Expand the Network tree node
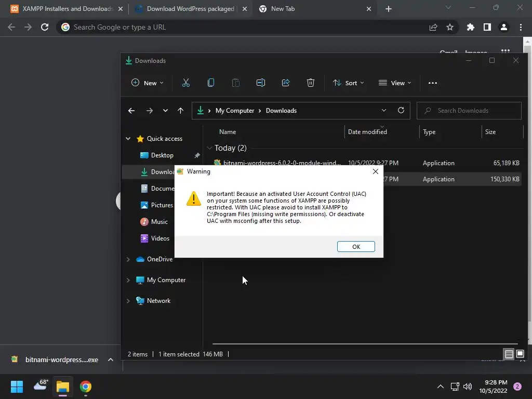The image size is (532, 399). point(128,301)
